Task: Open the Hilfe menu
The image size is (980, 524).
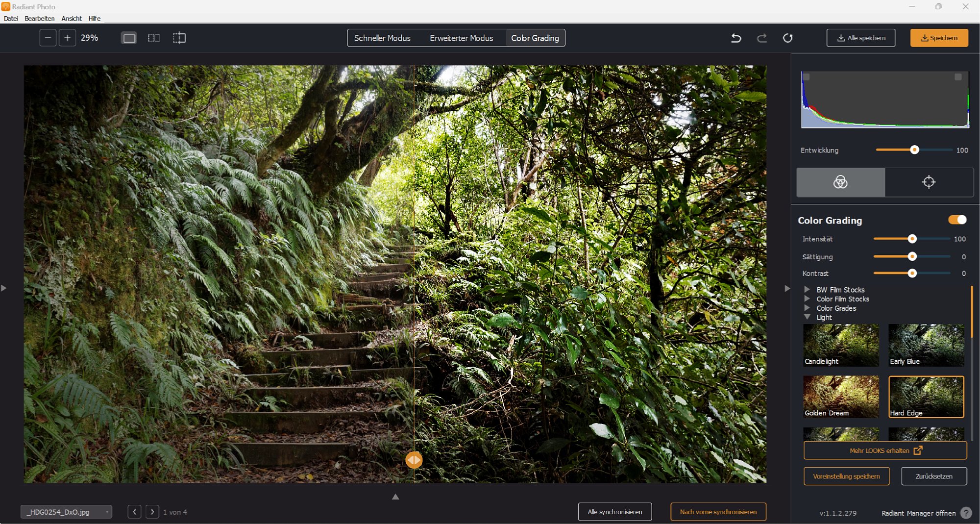Action: click(x=95, y=18)
